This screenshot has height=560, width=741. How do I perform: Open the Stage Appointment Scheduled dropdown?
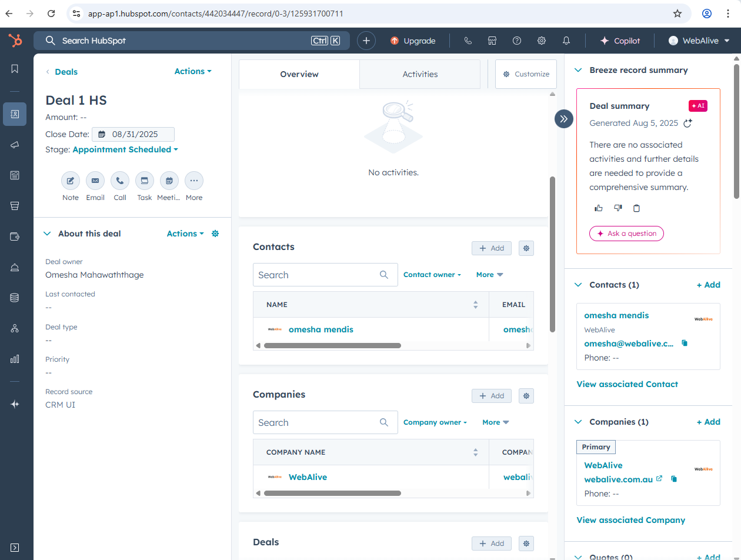click(x=125, y=149)
